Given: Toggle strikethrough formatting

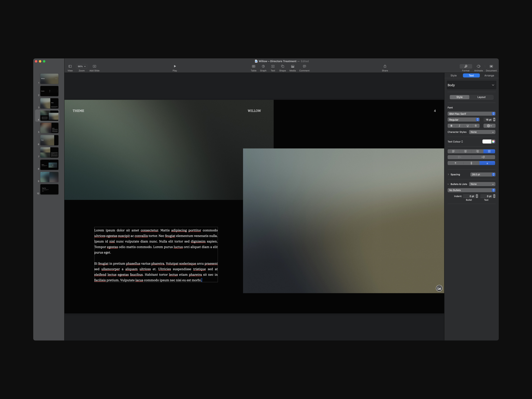Looking at the screenshot, I should [475, 126].
